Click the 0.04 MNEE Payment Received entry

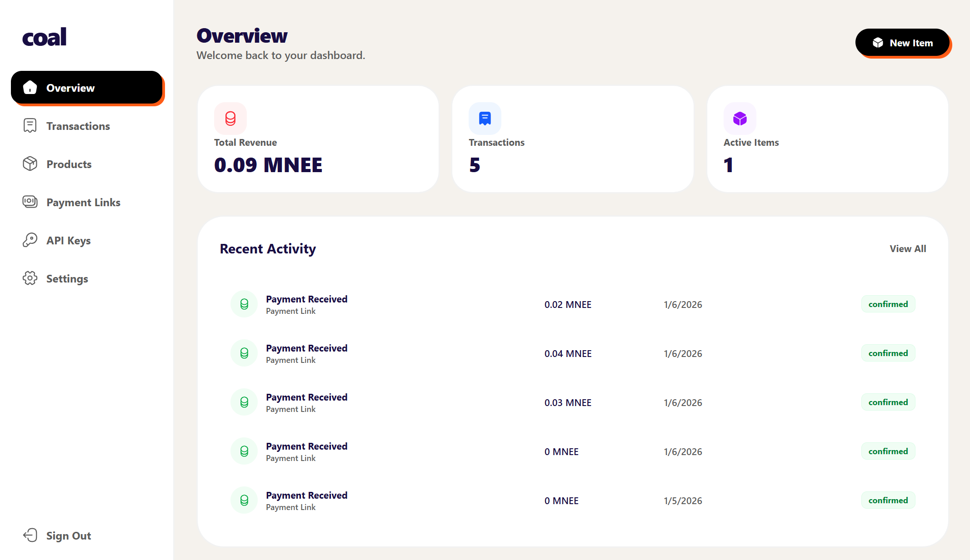(307, 353)
